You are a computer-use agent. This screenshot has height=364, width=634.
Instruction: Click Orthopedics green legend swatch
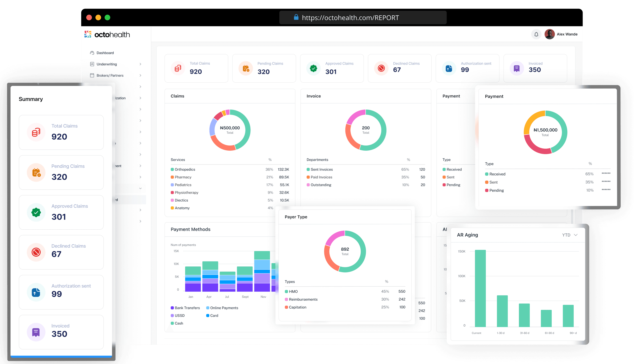(172, 170)
